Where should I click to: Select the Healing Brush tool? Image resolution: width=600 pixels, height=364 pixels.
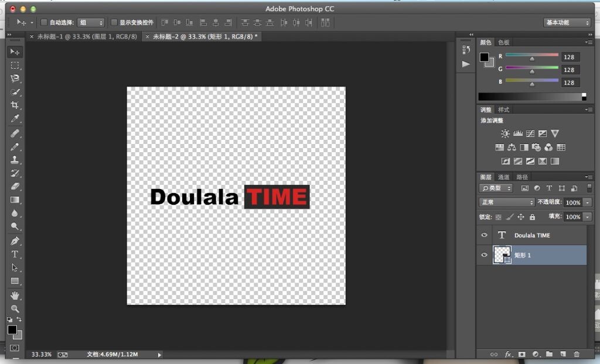click(15, 133)
